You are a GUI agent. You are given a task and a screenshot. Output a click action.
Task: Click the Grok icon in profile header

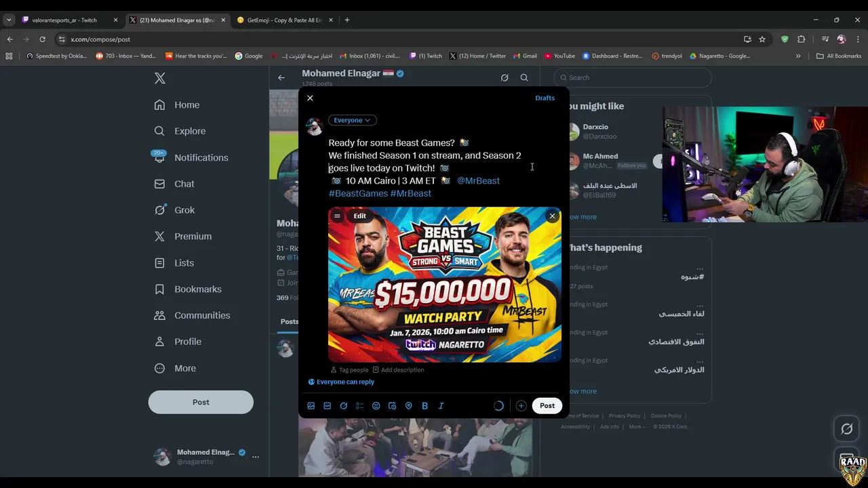point(505,77)
